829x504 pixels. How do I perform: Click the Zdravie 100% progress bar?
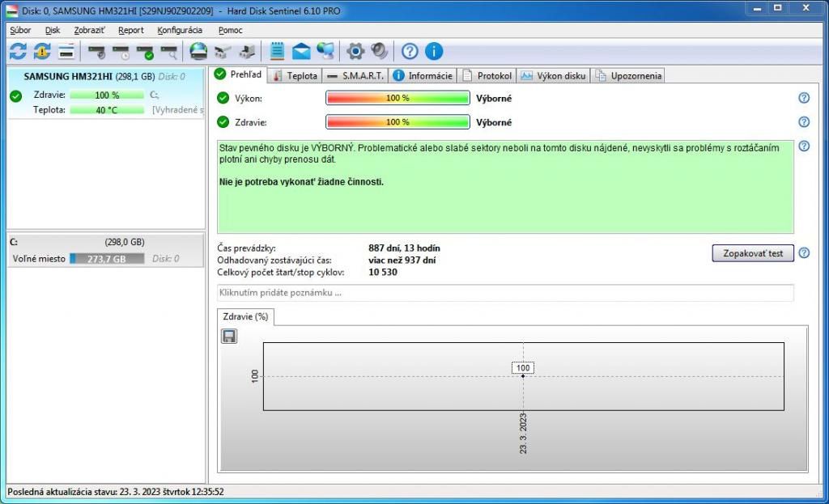click(397, 123)
